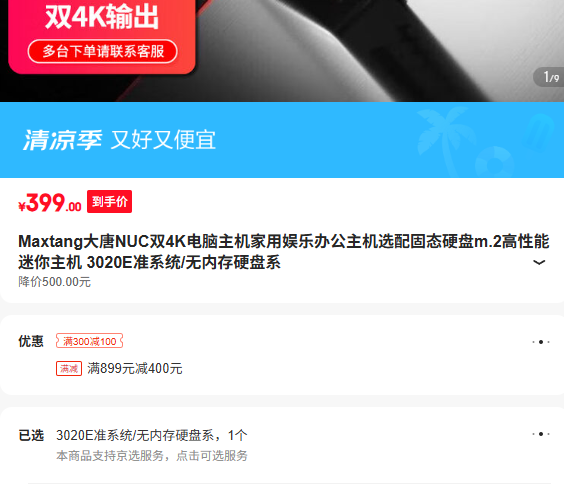Tap the 双4K输出 red banner label

[x=102, y=17]
